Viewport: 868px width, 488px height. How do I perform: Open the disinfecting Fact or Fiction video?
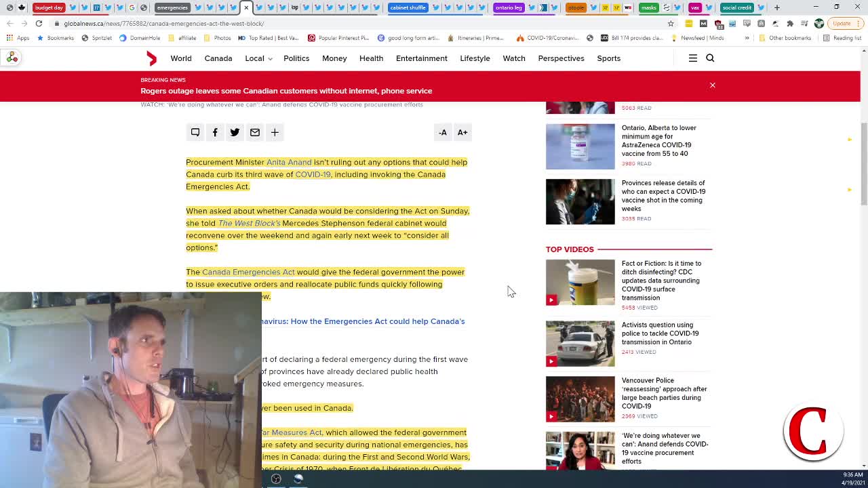tap(580, 282)
